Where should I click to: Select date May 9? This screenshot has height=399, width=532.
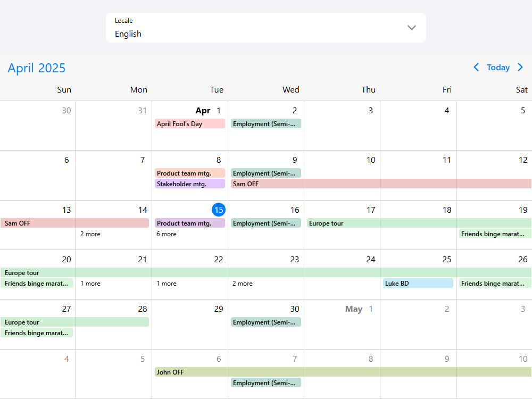446,359
